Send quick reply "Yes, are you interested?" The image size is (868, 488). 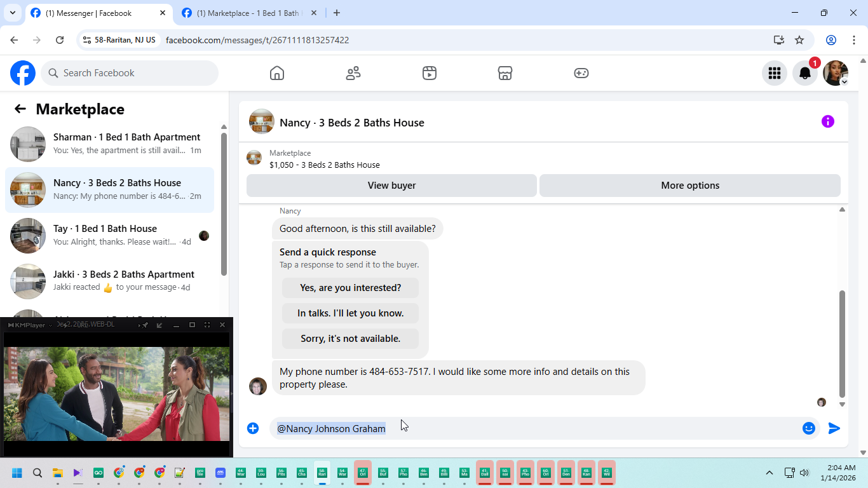pos(350,288)
